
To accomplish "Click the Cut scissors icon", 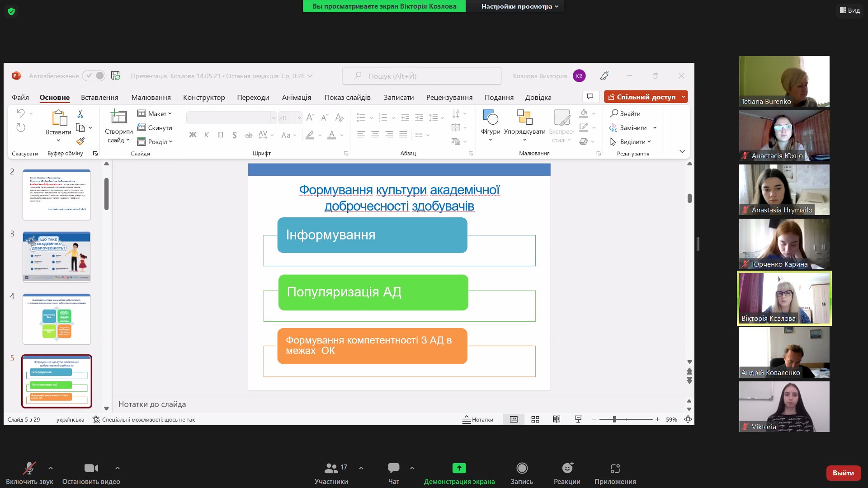I will click(x=80, y=114).
